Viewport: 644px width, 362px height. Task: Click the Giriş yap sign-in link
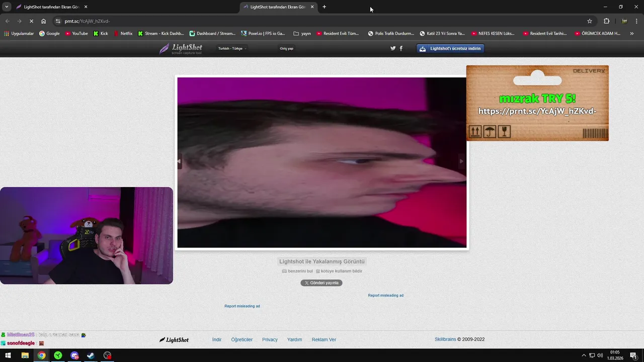tap(286, 48)
